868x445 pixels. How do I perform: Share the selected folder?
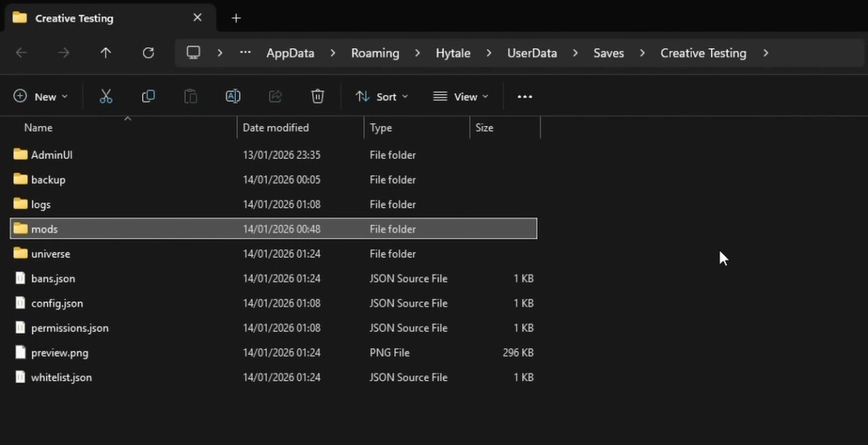click(275, 96)
